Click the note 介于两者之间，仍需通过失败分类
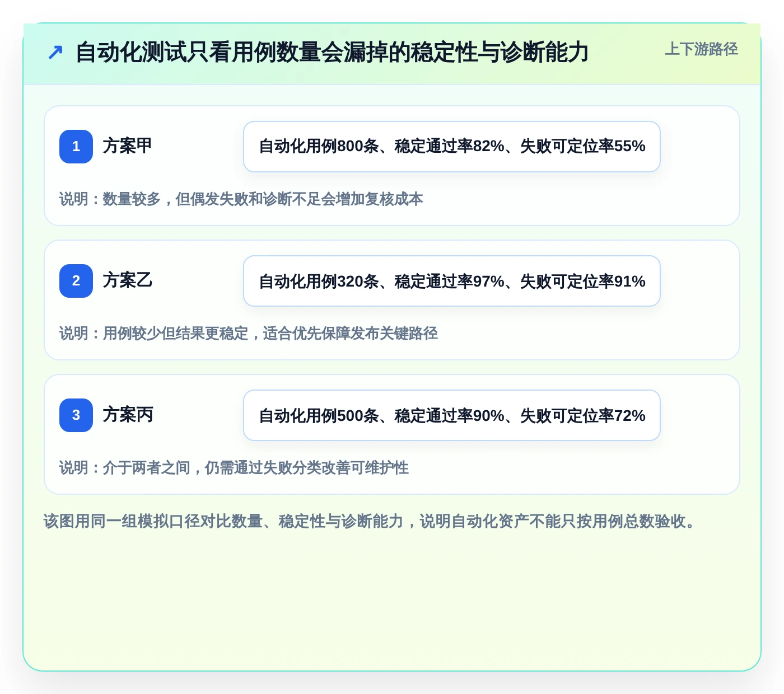The image size is (784, 694). click(x=234, y=468)
